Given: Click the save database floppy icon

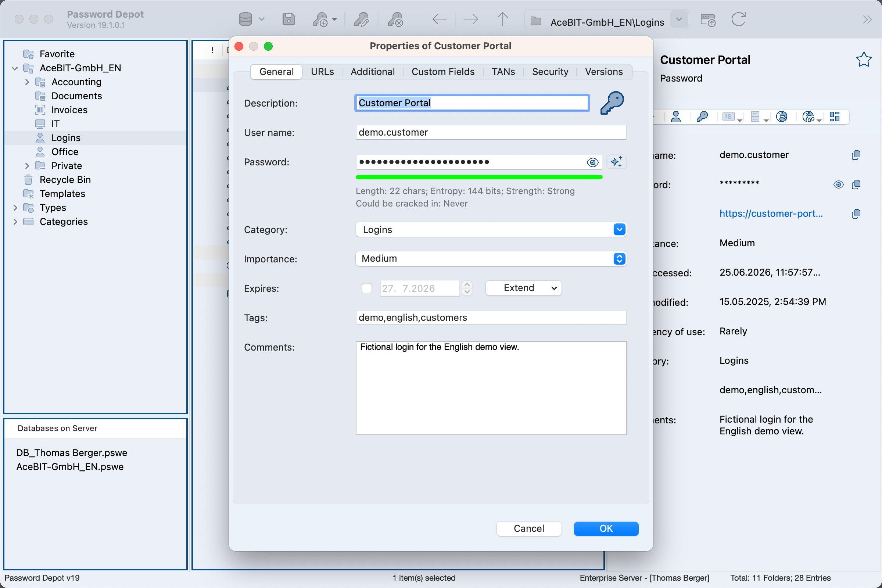Looking at the screenshot, I should [288, 19].
